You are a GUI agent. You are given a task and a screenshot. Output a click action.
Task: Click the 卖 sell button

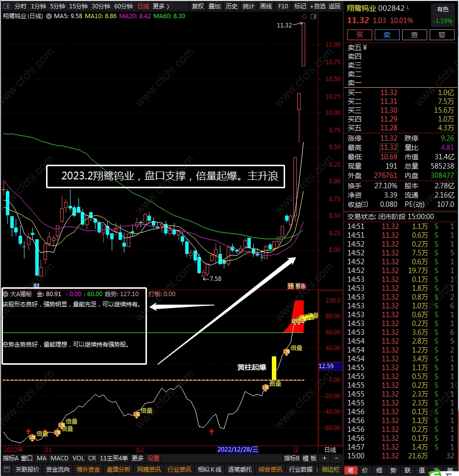tap(387, 35)
